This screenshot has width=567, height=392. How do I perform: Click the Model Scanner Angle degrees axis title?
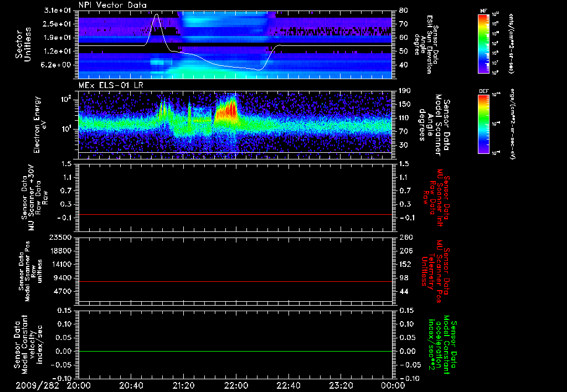[x=434, y=125]
